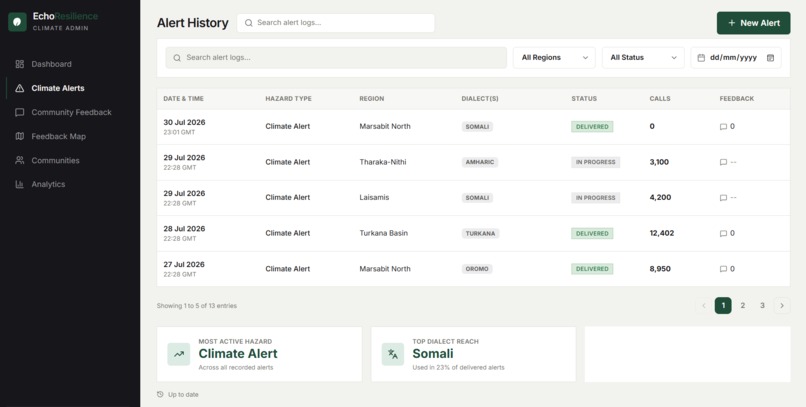Click feedback comment icon in Laisamis row
This screenshot has height=407, width=806.
click(x=723, y=198)
